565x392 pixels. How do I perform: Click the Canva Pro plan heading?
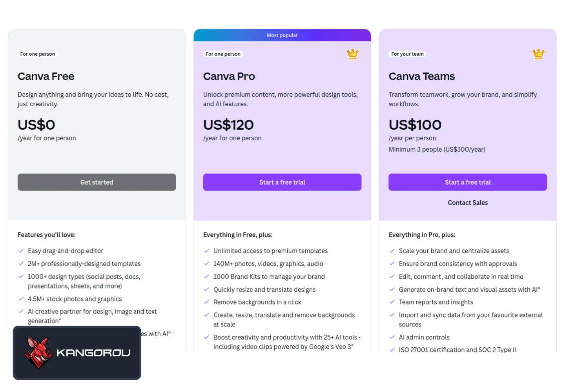click(x=229, y=76)
